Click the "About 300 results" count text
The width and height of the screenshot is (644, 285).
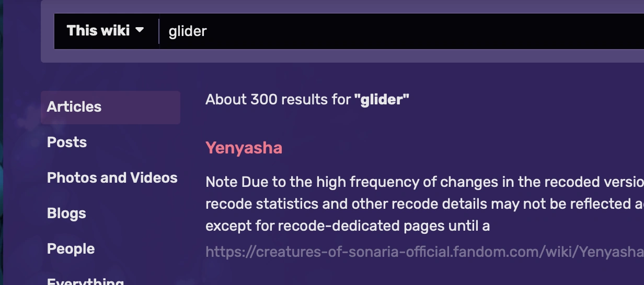point(277,99)
